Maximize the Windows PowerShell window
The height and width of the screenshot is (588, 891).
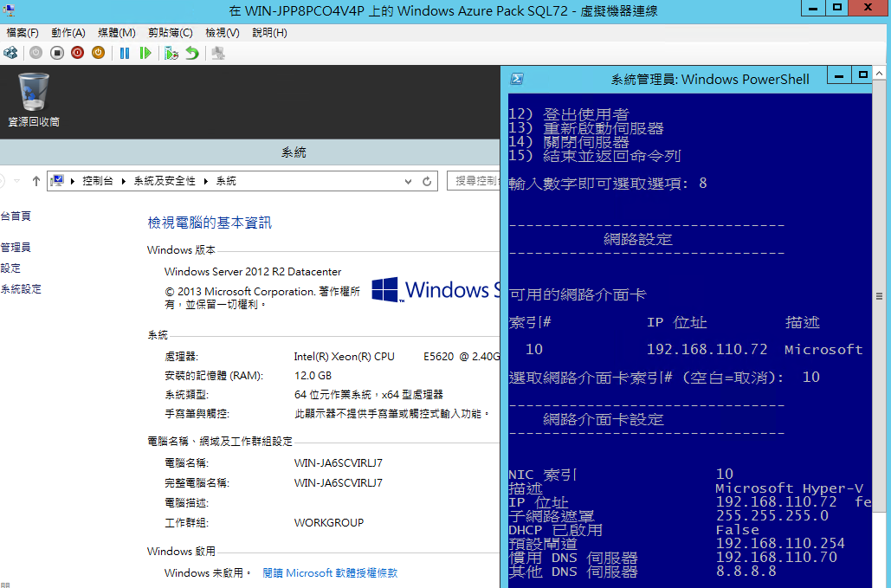(862, 74)
